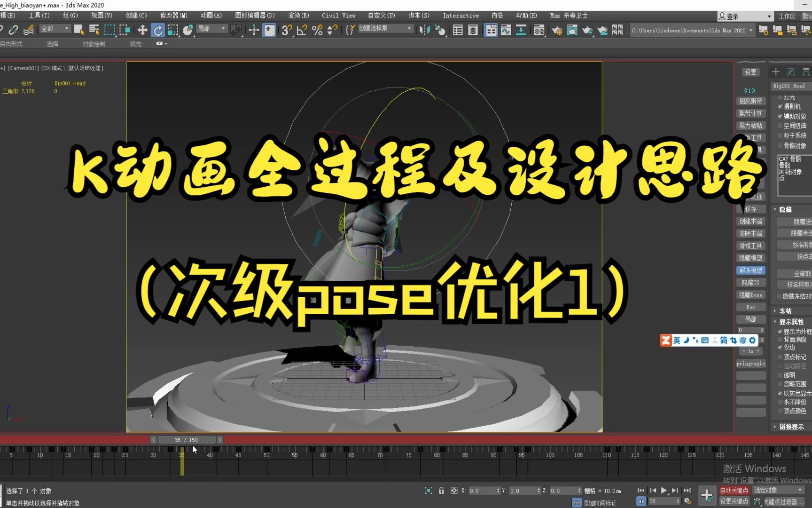Click the 解冻模型 button
812x508 pixels.
(x=751, y=270)
